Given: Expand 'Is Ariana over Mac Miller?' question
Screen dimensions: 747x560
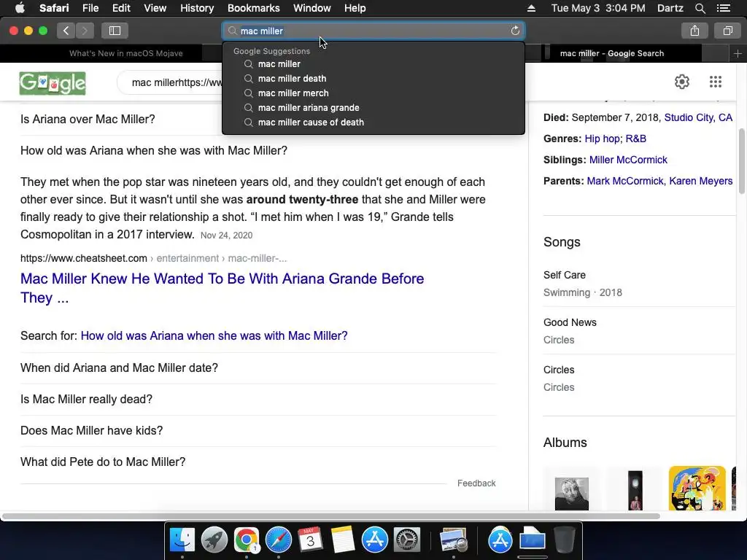Looking at the screenshot, I should [x=88, y=119].
